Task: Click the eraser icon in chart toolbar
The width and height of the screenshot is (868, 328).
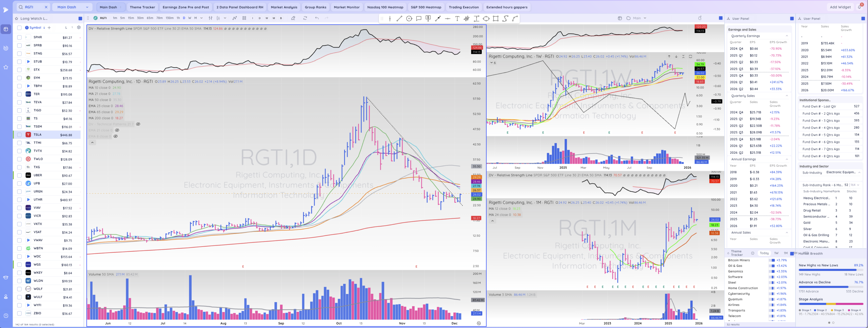Action: pyautogui.click(x=293, y=18)
